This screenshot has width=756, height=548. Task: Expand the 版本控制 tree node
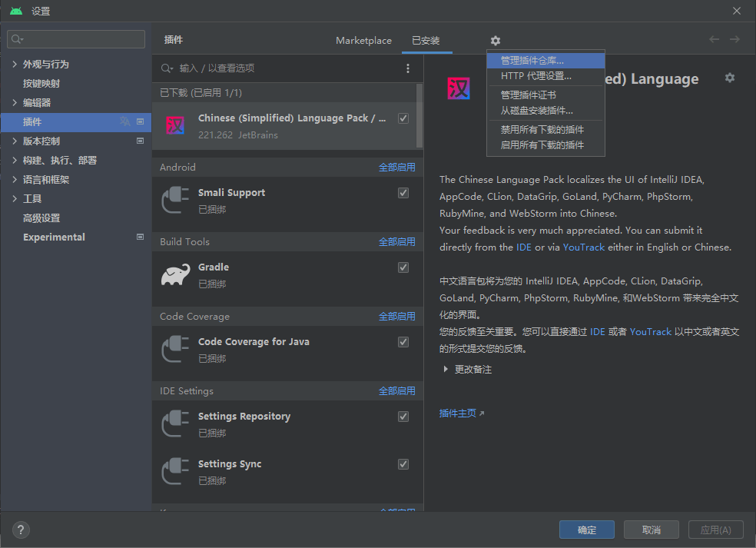15,141
